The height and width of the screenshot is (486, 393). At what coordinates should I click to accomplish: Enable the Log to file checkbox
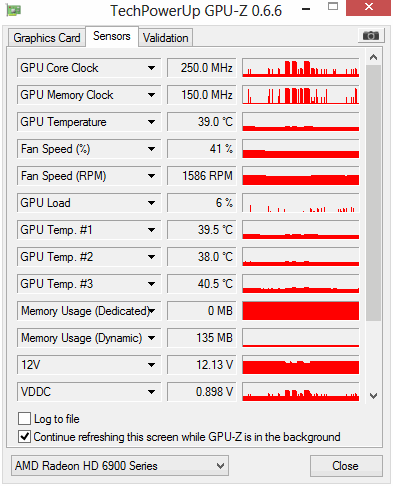25,418
